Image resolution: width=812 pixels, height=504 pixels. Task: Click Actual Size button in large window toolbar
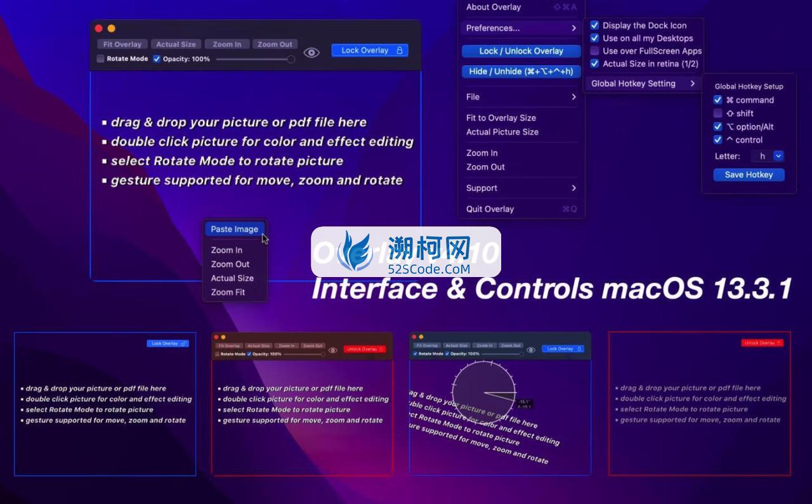tap(176, 44)
